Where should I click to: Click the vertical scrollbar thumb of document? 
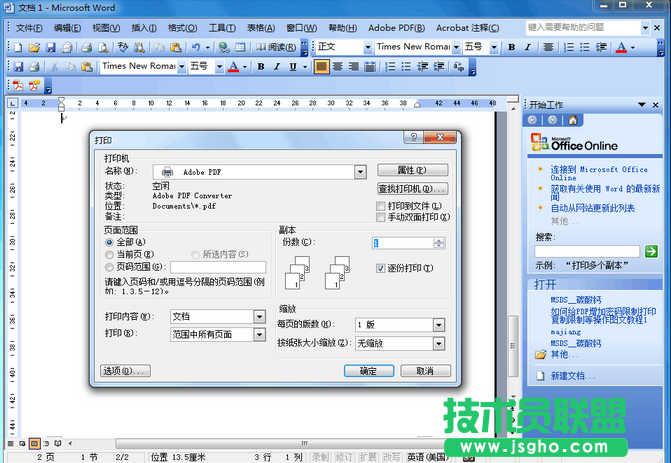513,346
